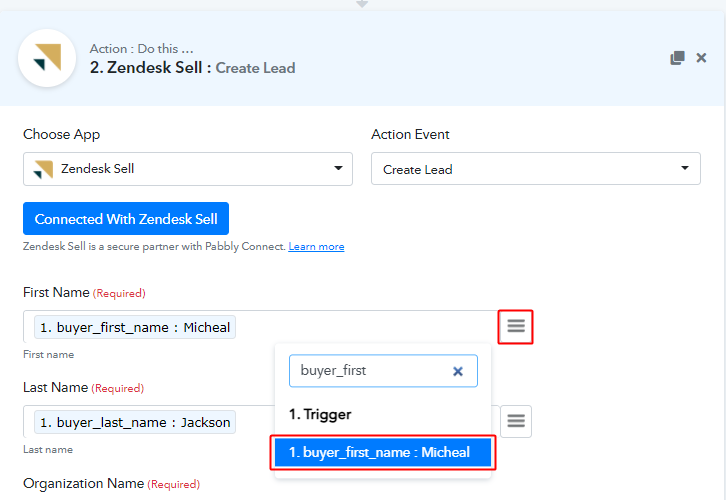Click into the buyer_first search box
726x500 pixels.
383,371
